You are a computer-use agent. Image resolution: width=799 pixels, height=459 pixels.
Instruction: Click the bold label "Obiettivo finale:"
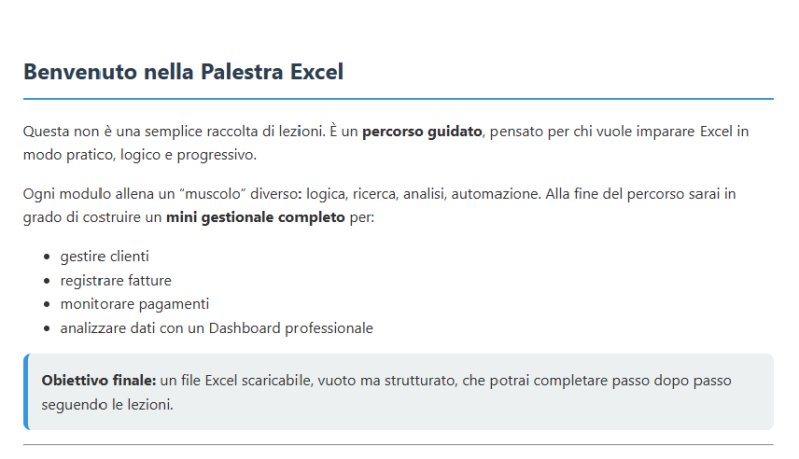[x=98, y=381]
